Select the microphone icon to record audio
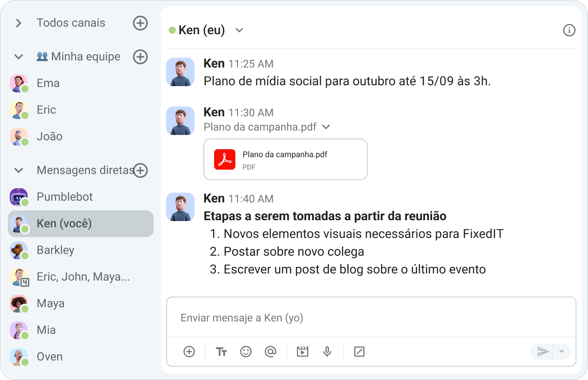This screenshot has width=588, height=380. pyautogui.click(x=327, y=351)
